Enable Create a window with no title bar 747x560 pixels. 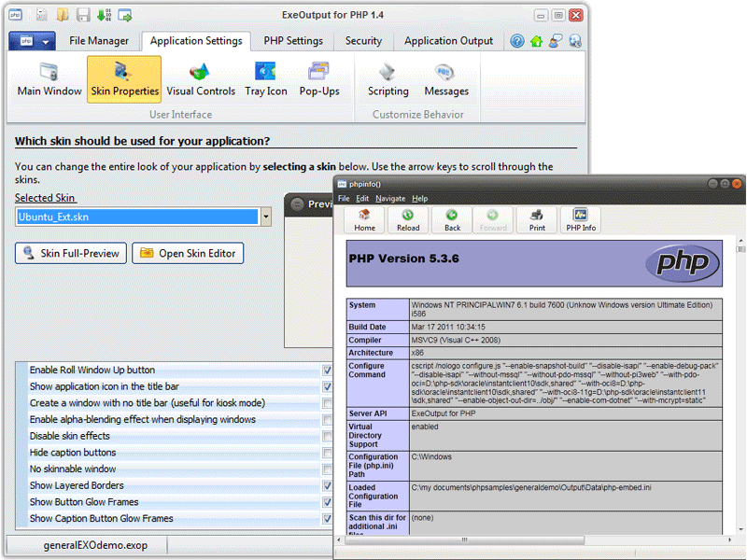coord(328,403)
